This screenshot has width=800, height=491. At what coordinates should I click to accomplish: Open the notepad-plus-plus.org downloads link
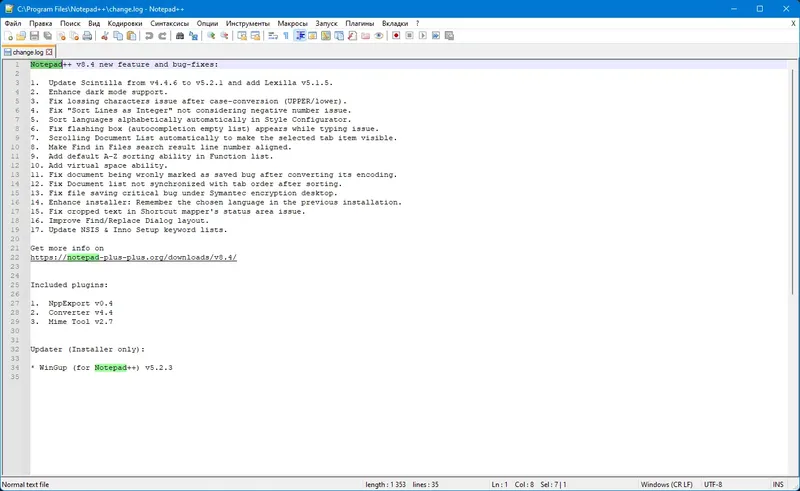point(134,257)
